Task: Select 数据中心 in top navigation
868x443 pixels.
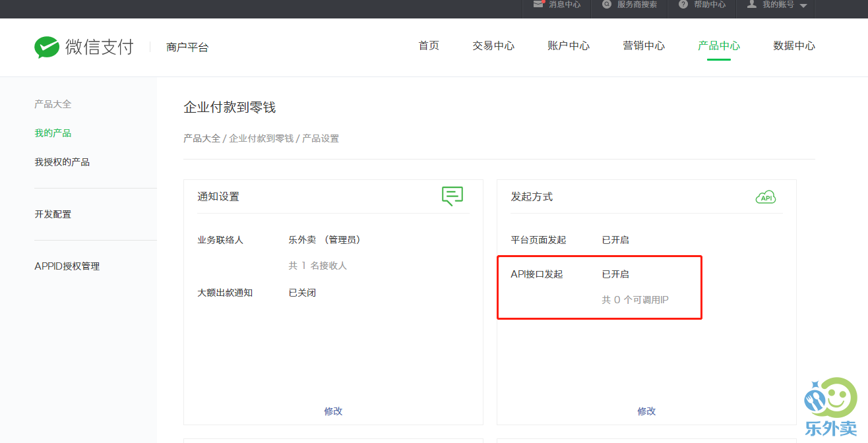Action: (794, 45)
